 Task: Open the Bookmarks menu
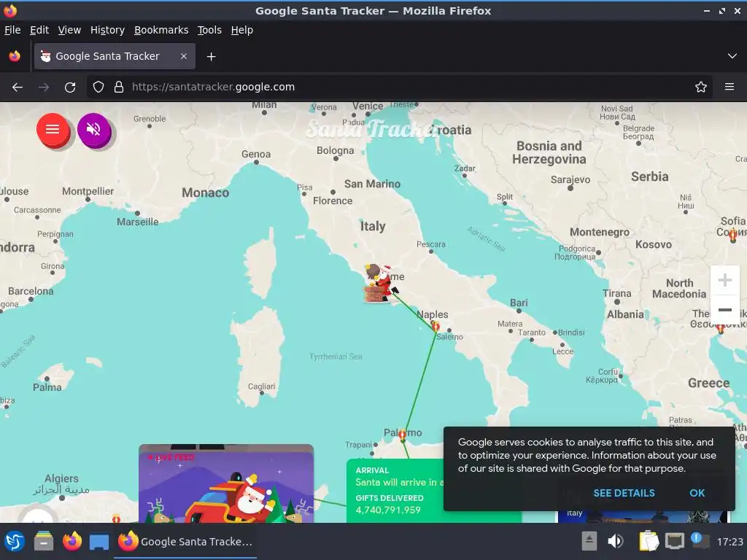pos(161,30)
